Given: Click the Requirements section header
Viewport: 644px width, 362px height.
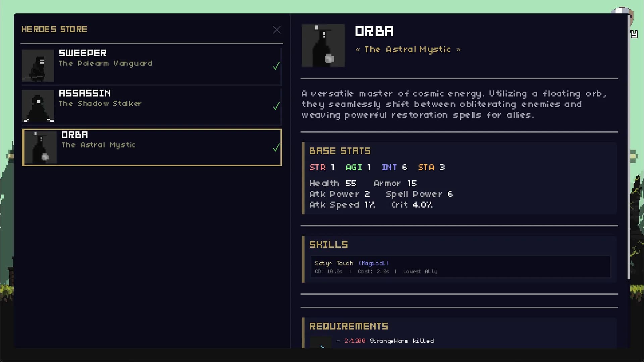Looking at the screenshot, I should pyautogui.click(x=349, y=326).
